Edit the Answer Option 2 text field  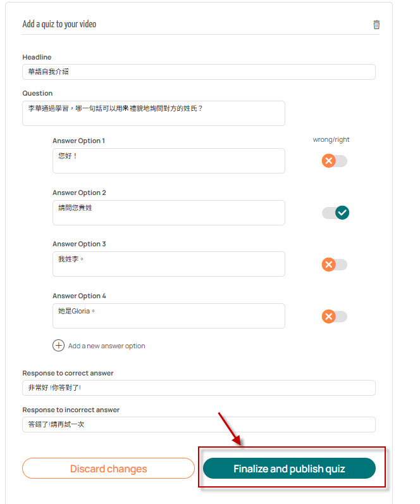(x=169, y=213)
